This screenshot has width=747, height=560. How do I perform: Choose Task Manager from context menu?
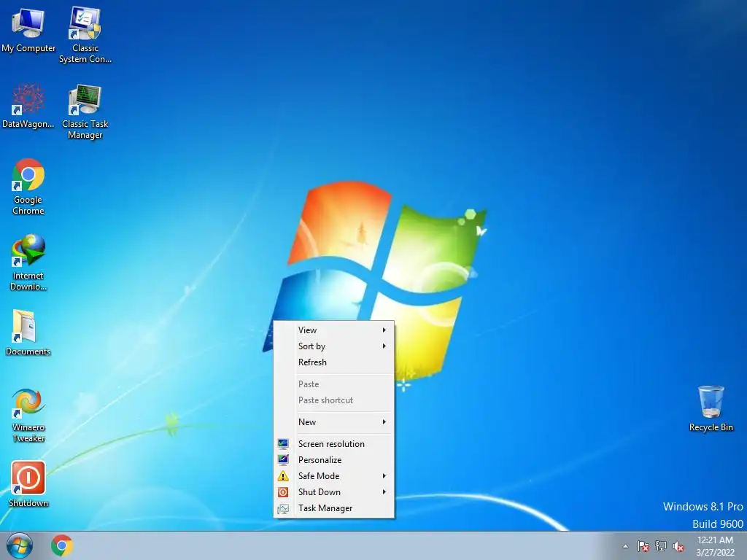334,508
